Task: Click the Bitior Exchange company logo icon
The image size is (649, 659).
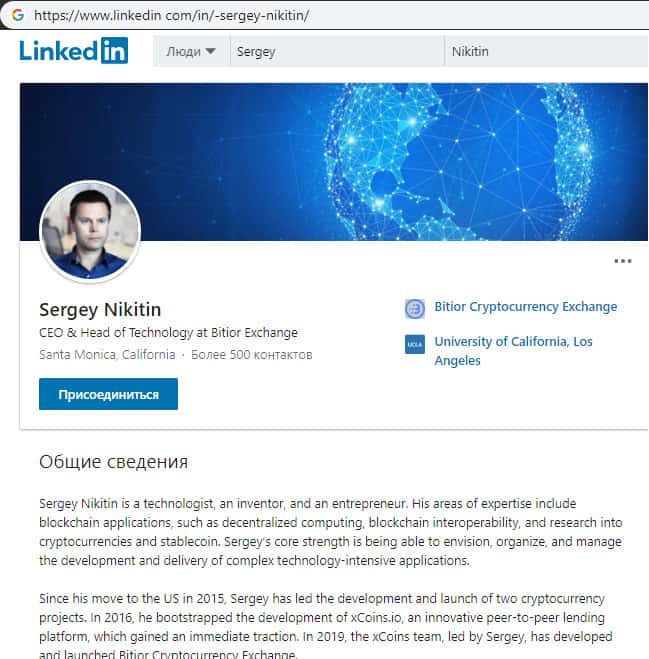Action: pyautogui.click(x=415, y=309)
